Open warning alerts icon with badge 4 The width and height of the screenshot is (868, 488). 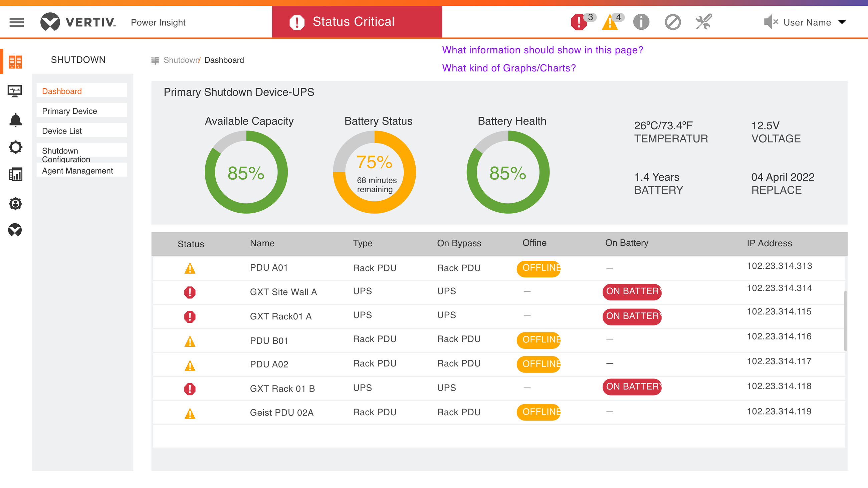coord(612,22)
